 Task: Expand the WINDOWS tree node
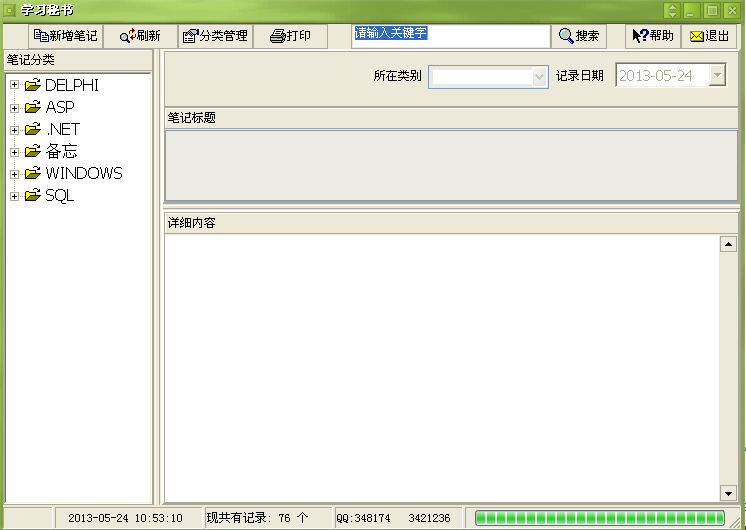pyautogui.click(x=14, y=174)
